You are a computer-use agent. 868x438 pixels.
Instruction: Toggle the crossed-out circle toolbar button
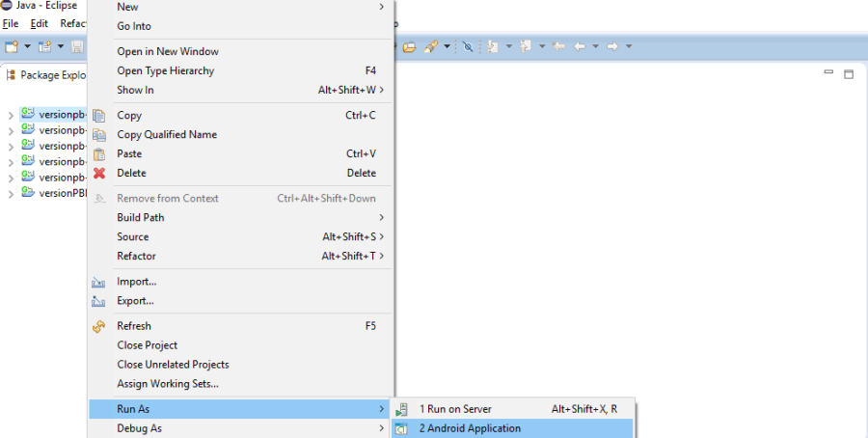pyautogui.click(x=468, y=46)
